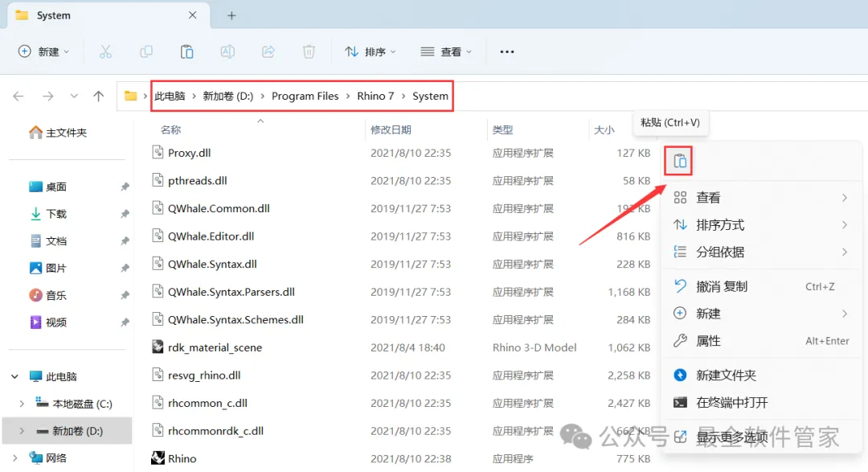Screen dimensions: 868x472
Task: Click the Paste clipboard icon in toolbar
Action: tap(186, 51)
